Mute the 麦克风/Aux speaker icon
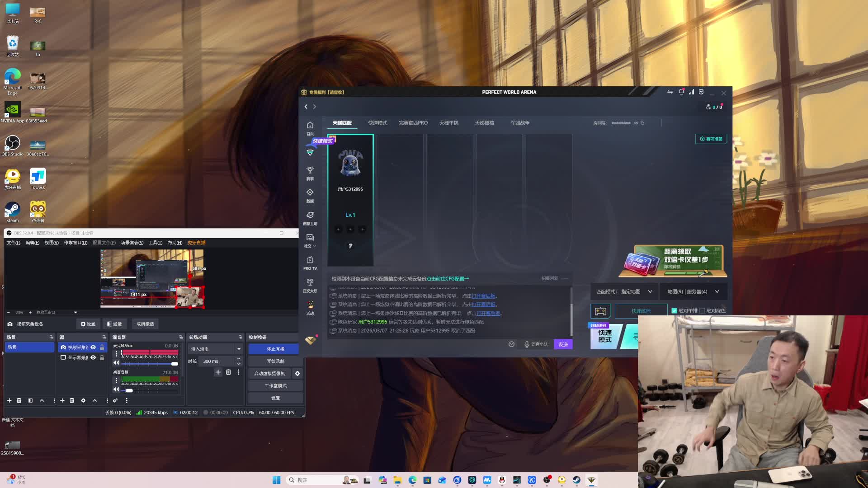 116,363
